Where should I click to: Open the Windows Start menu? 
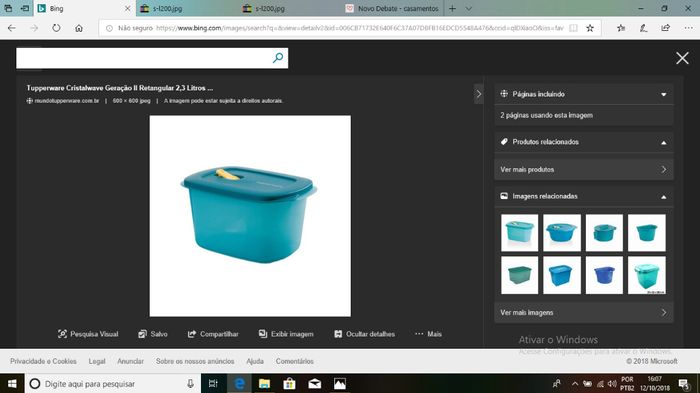(x=12, y=384)
